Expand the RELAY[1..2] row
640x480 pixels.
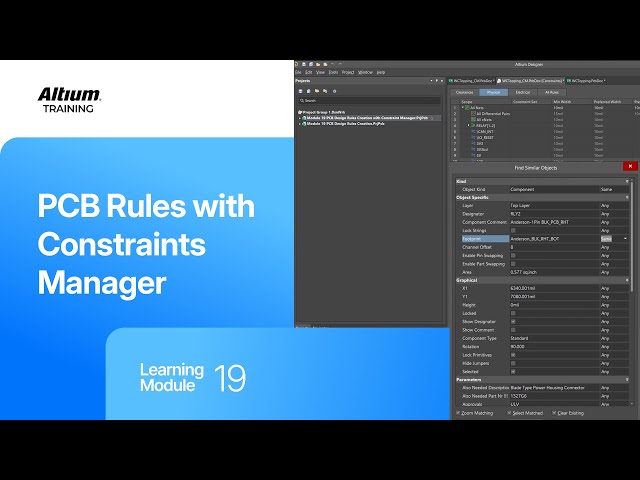coord(469,126)
